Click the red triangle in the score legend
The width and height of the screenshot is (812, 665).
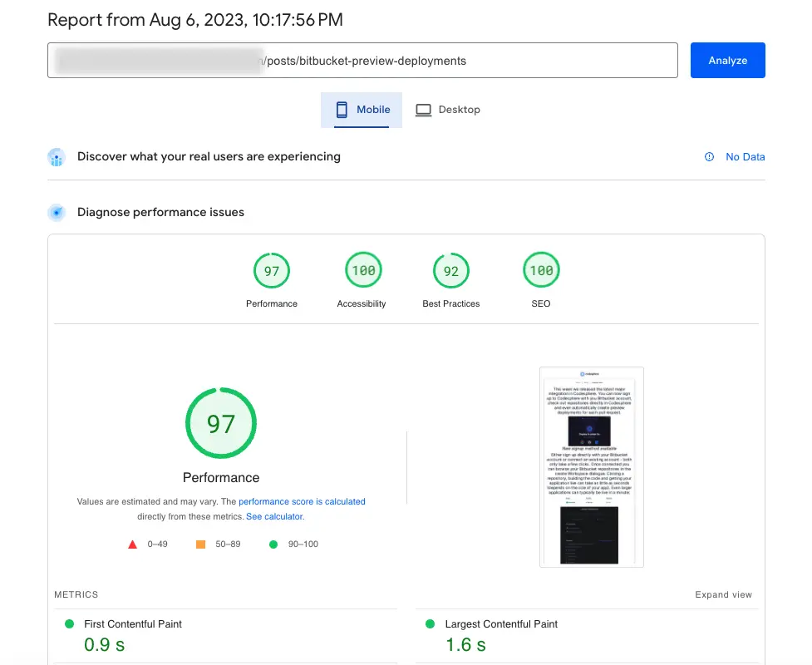pos(132,544)
